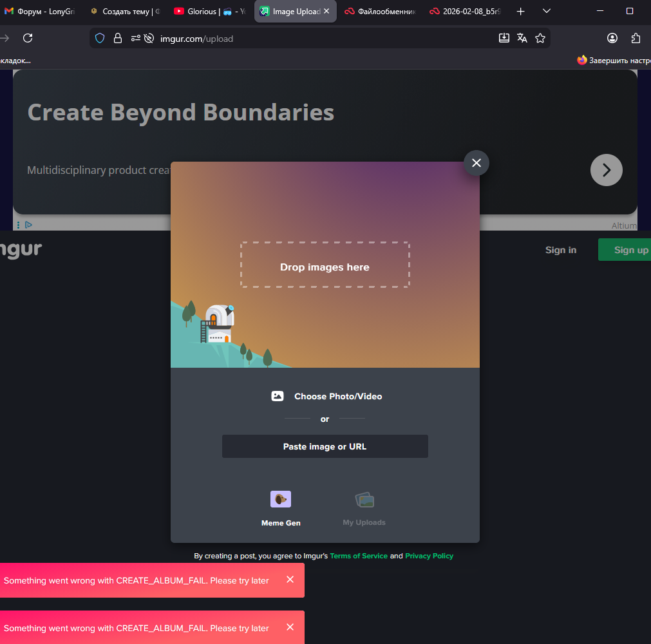The width and height of the screenshot is (651, 644).
Task: Close the Imgur upload dialog
Action: (476, 163)
